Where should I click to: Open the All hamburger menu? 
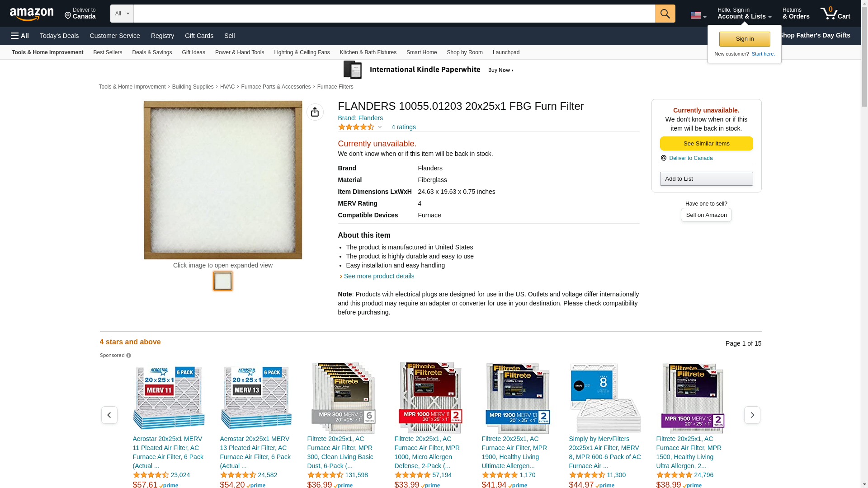coord(20,36)
